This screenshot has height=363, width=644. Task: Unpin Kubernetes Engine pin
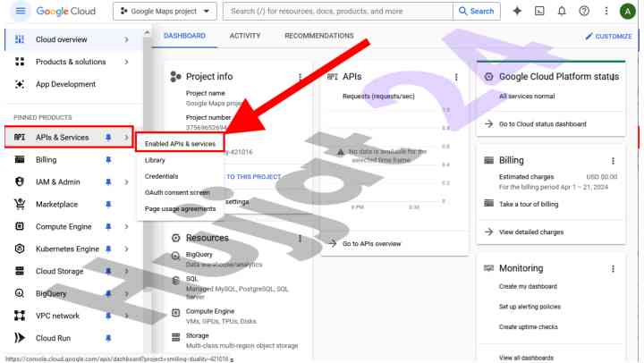(108, 249)
